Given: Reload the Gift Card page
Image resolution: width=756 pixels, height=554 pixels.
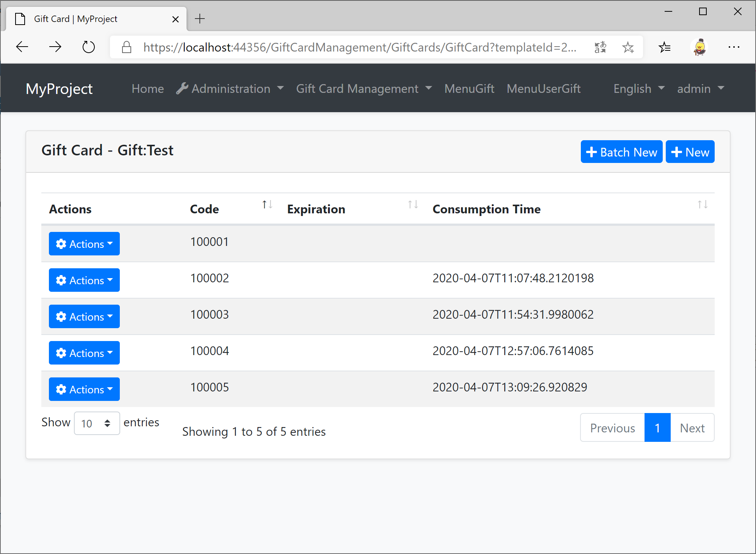Looking at the screenshot, I should click(88, 47).
